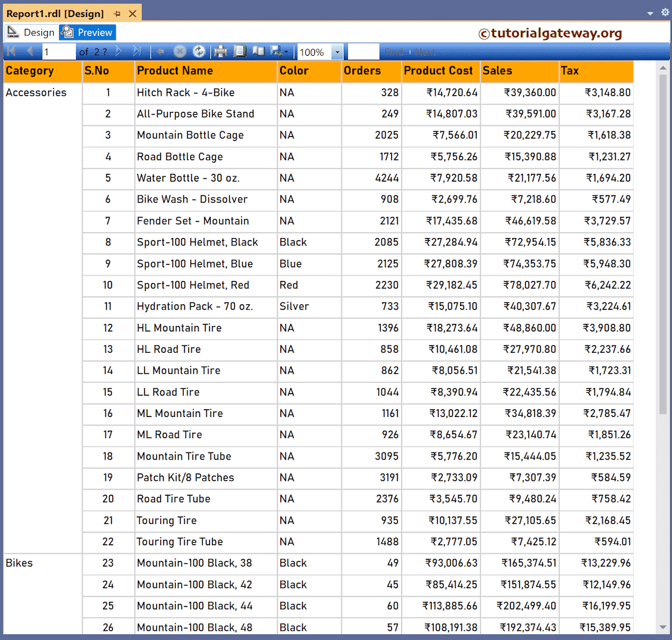Open the window options gear menu
The height and width of the screenshot is (640, 672).
pyautogui.click(x=665, y=12)
